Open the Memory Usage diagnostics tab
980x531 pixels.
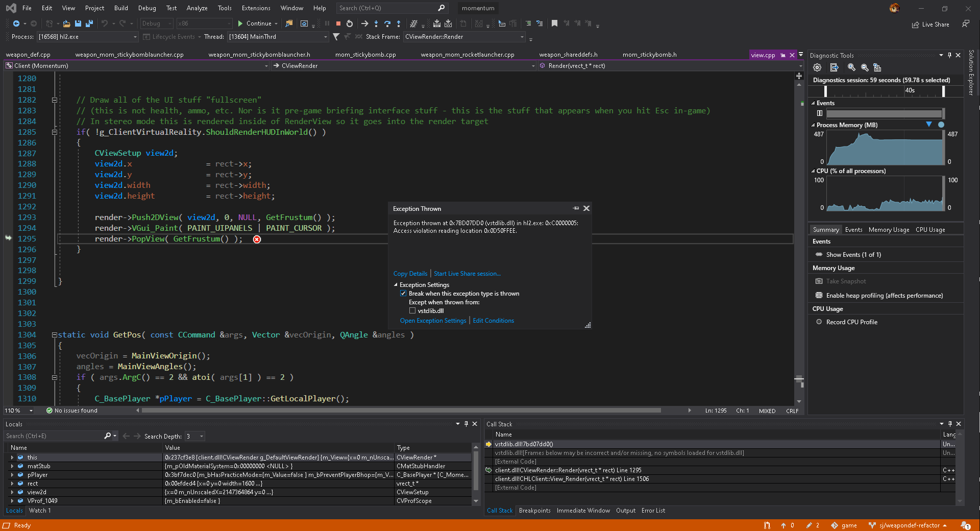pos(889,230)
